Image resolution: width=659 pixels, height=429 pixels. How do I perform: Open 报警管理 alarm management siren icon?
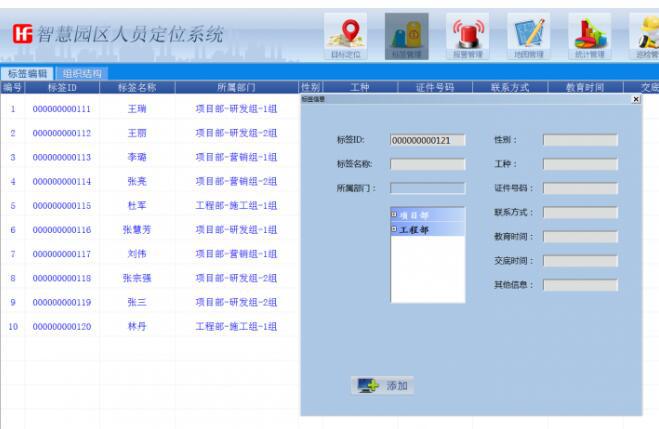tap(465, 37)
